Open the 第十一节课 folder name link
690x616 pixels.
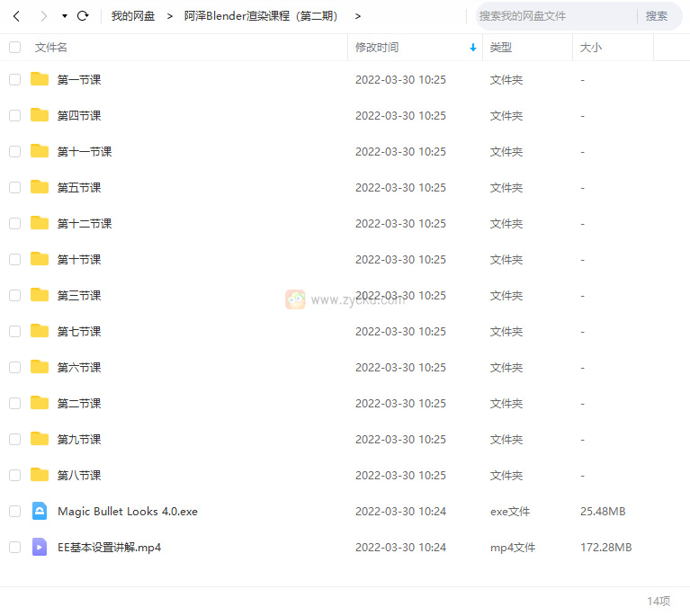(85, 151)
